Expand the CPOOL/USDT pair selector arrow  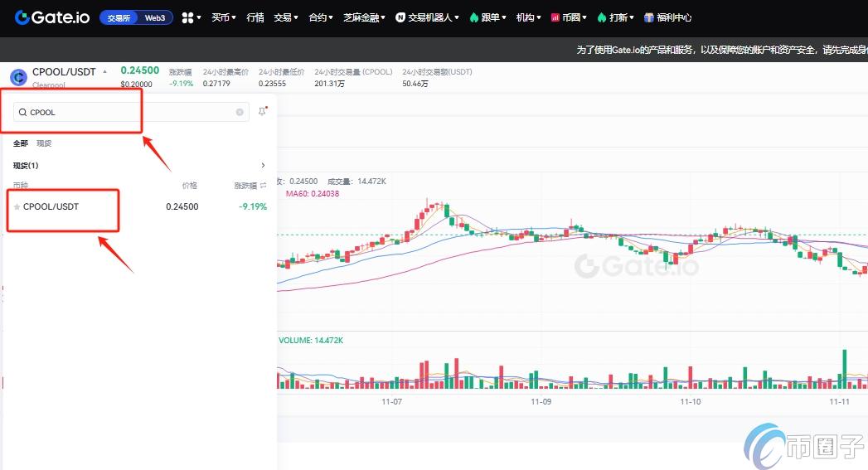tap(104, 71)
